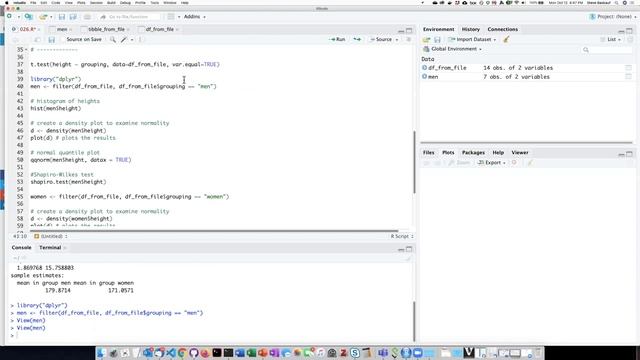Save workspace icon in Environment pane
Screen dimensions: 640x360
coord(437,40)
